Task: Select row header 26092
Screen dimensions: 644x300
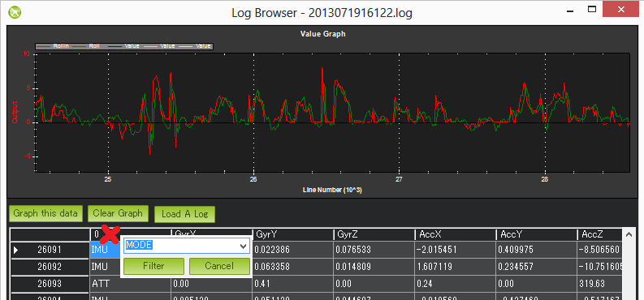Action: point(50,267)
